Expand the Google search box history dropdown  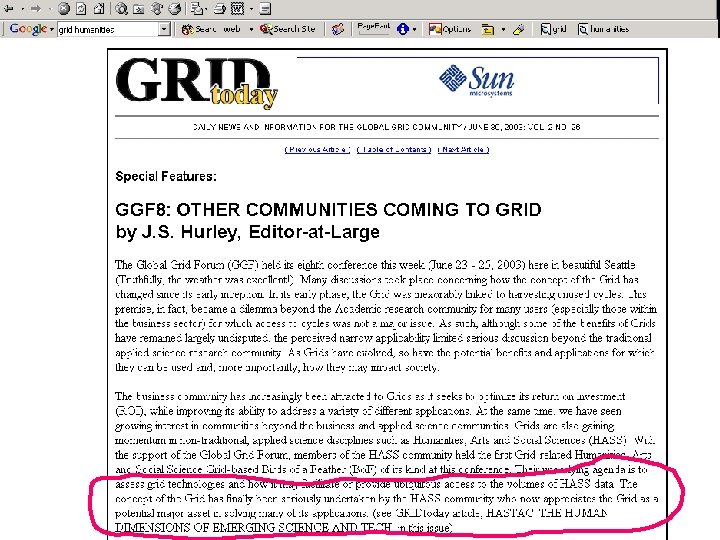164,29
